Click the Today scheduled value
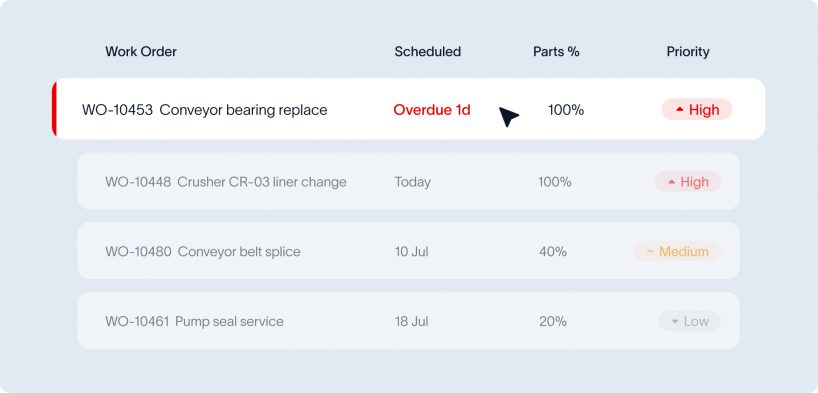818x393 pixels. pos(413,182)
